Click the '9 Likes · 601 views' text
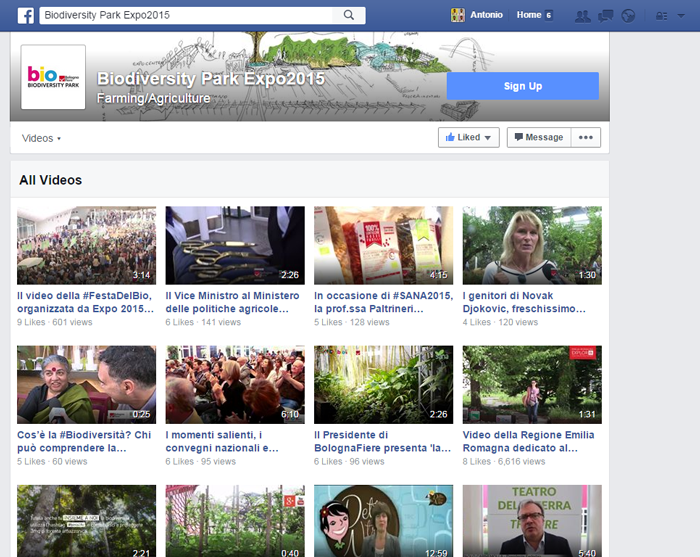This screenshot has height=557, width=700. pos(54,322)
